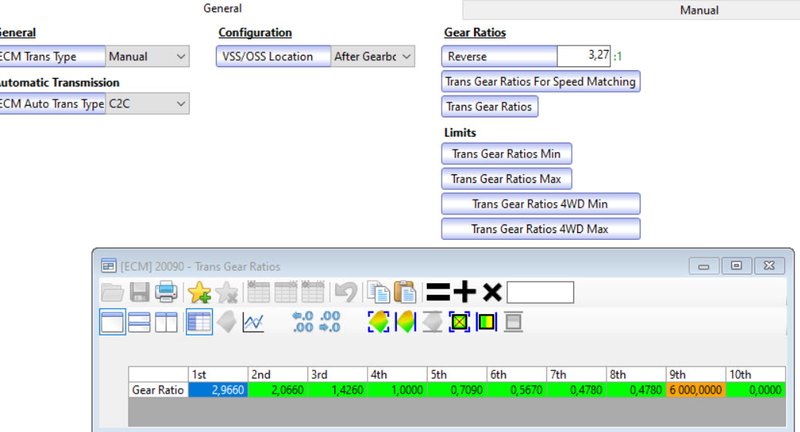Click the Gear Ratio row label
Screen dimensions: 800x432
coord(158,390)
